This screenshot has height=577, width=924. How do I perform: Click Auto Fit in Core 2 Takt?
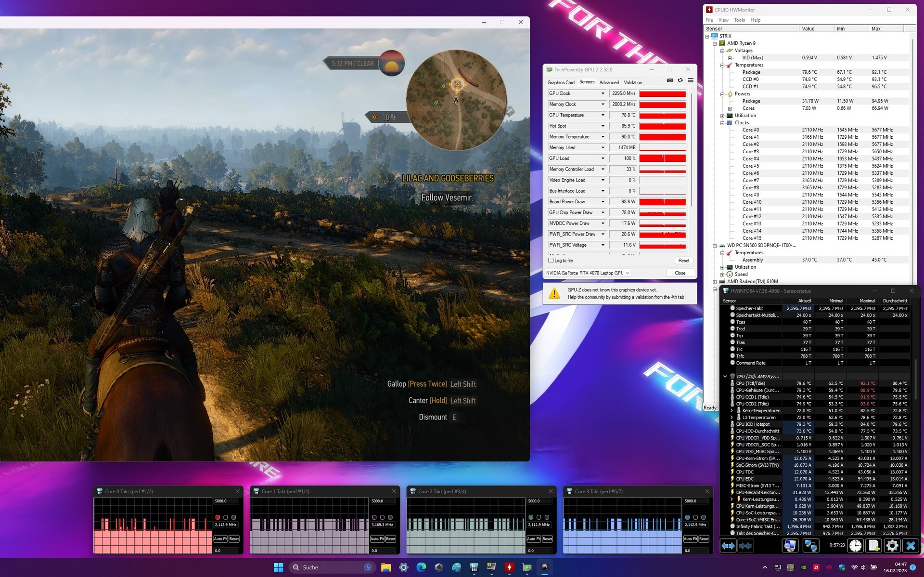tap(534, 538)
